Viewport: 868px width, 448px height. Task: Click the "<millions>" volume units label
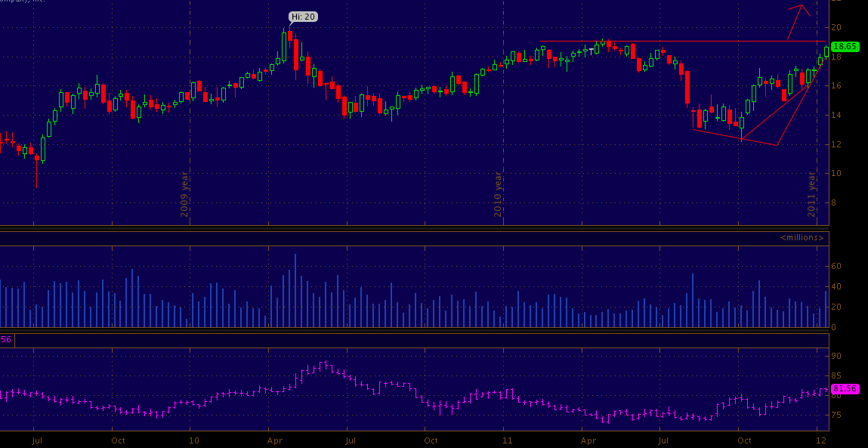(802, 237)
